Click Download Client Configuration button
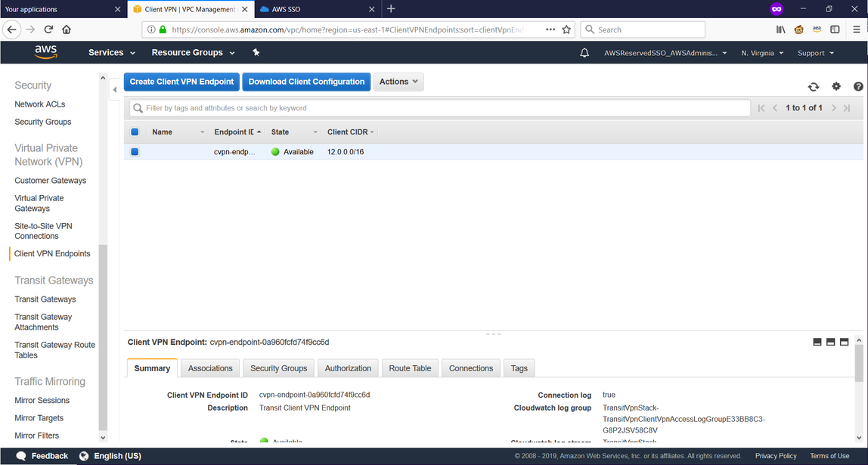868x465 pixels. [306, 82]
